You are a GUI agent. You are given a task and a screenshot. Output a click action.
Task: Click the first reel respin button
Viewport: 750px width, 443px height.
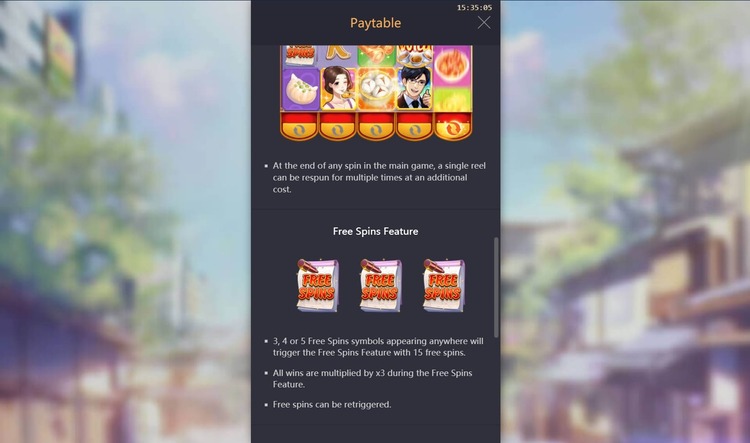[x=299, y=127]
